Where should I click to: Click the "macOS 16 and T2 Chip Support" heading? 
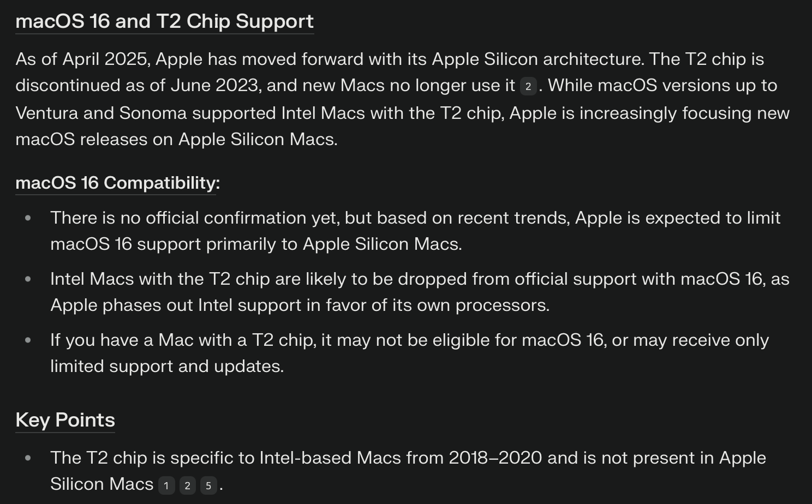[164, 21]
